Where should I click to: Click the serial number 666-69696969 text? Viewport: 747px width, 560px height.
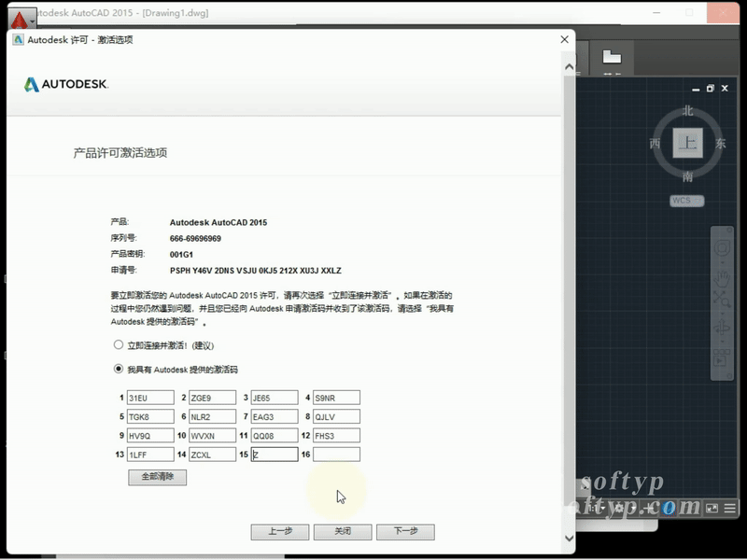tap(195, 239)
